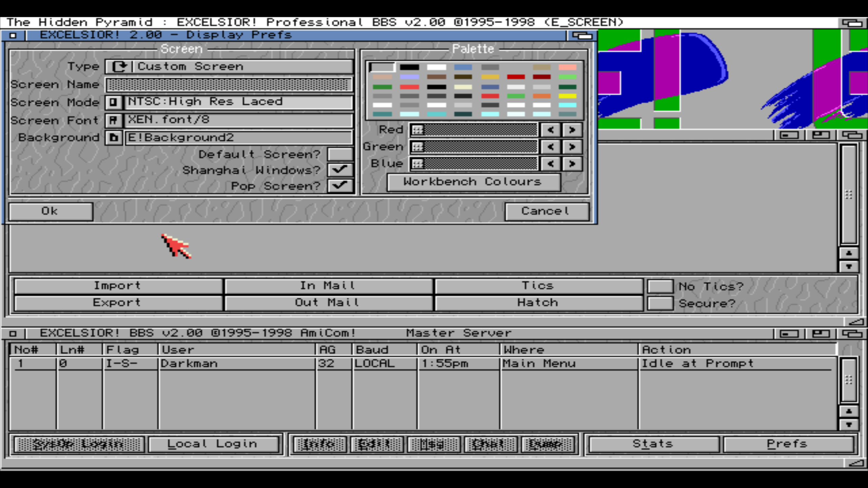Click the Workbench Colours button
868x488 pixels.
pos(473,182)
